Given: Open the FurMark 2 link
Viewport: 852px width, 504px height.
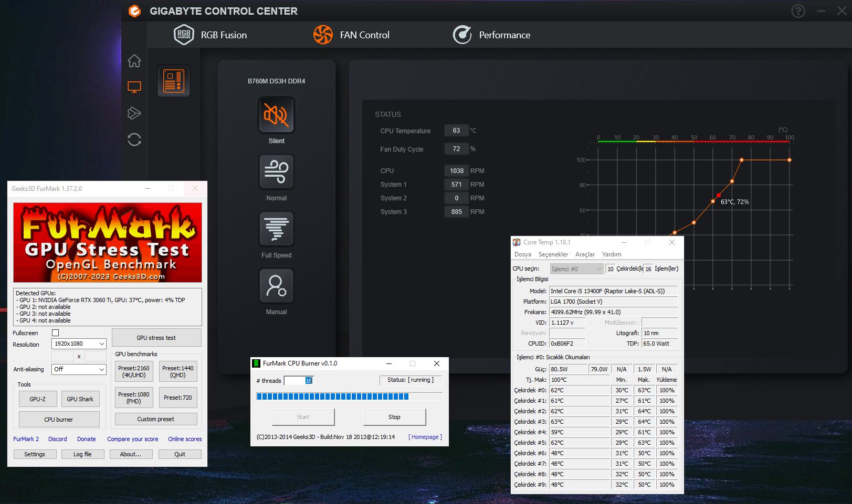Looking at the screenshot, I should pos(26,439).
